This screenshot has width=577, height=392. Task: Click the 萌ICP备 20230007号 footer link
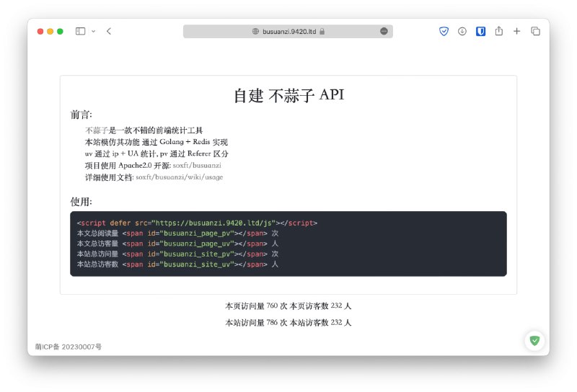pos(69,347)
